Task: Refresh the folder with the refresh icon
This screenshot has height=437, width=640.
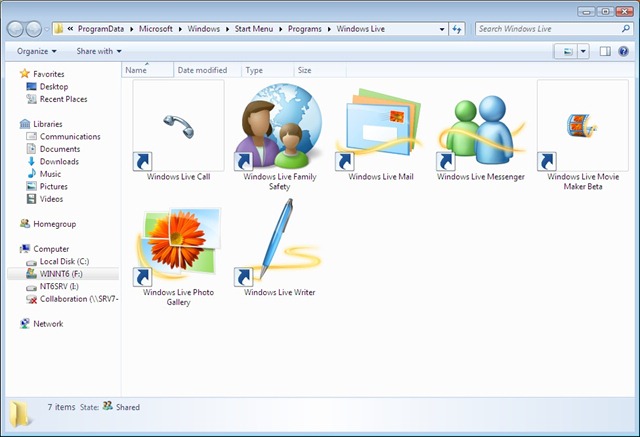Action: [457, 29]
